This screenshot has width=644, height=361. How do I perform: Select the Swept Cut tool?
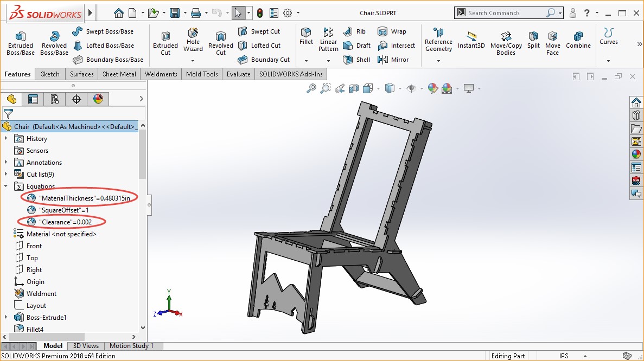[x=259, y=31]
